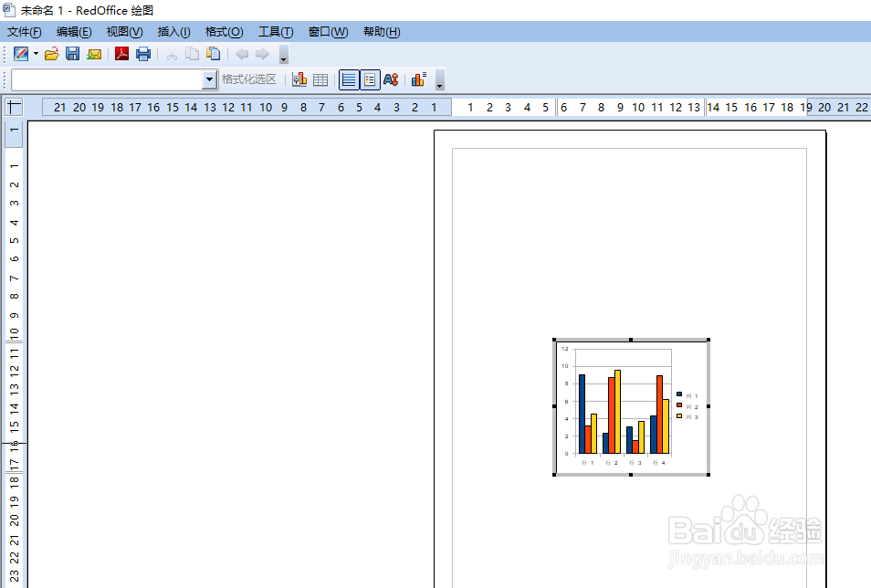Save document with the floppy disk icon

73,54
